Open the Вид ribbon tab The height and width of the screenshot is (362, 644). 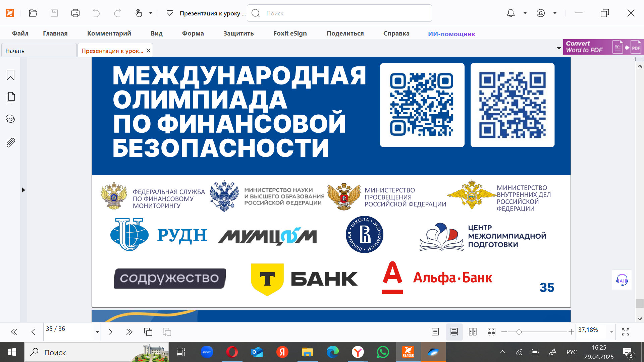coord(156,34)
